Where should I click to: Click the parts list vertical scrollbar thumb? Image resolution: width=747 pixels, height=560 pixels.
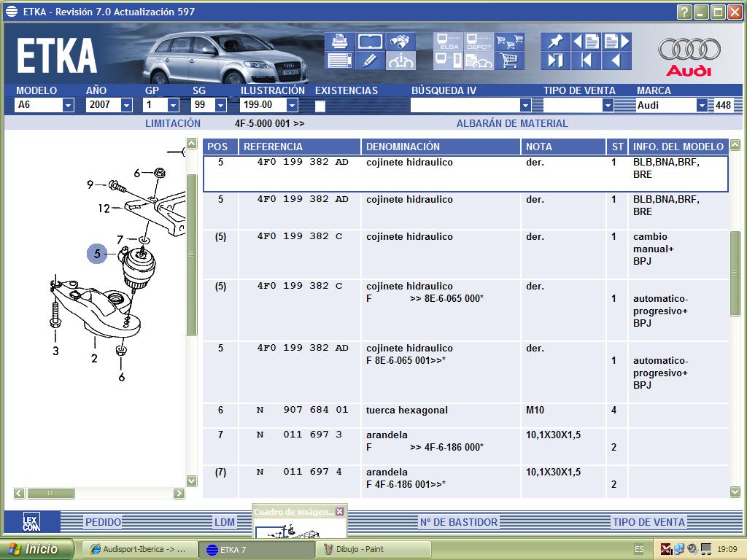point(735,273)
